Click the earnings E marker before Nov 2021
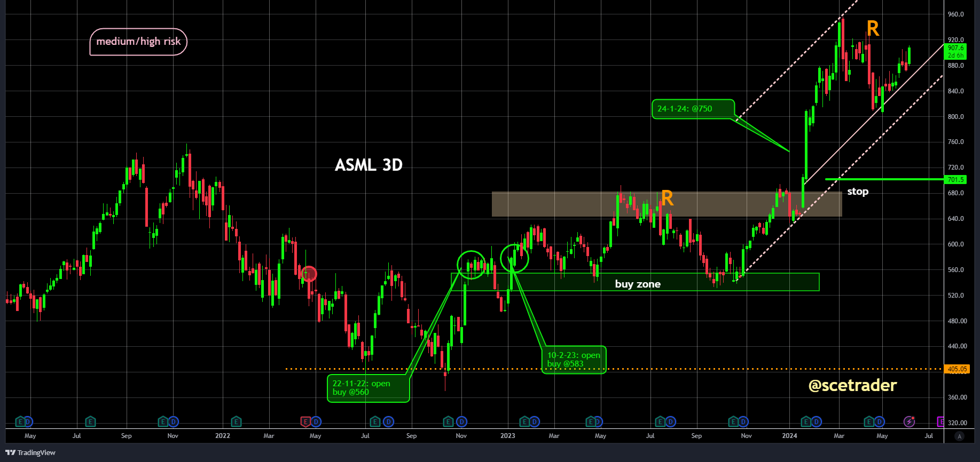Viewport: 980px width, 462px height. [163, 422]
